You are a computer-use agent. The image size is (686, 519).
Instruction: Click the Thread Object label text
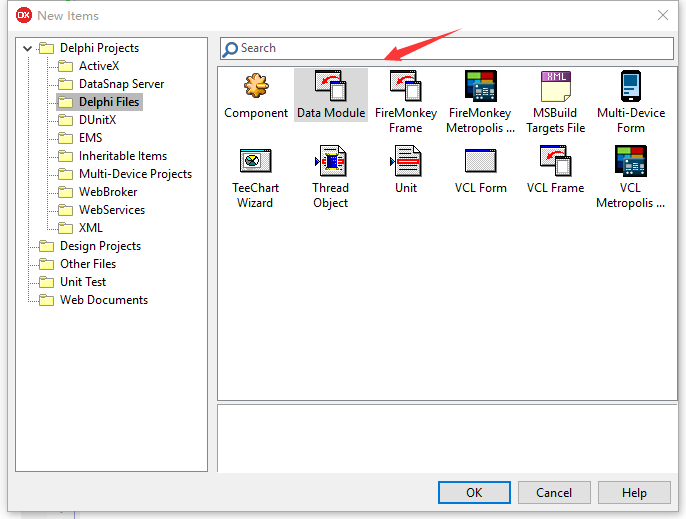click(331, 195)
